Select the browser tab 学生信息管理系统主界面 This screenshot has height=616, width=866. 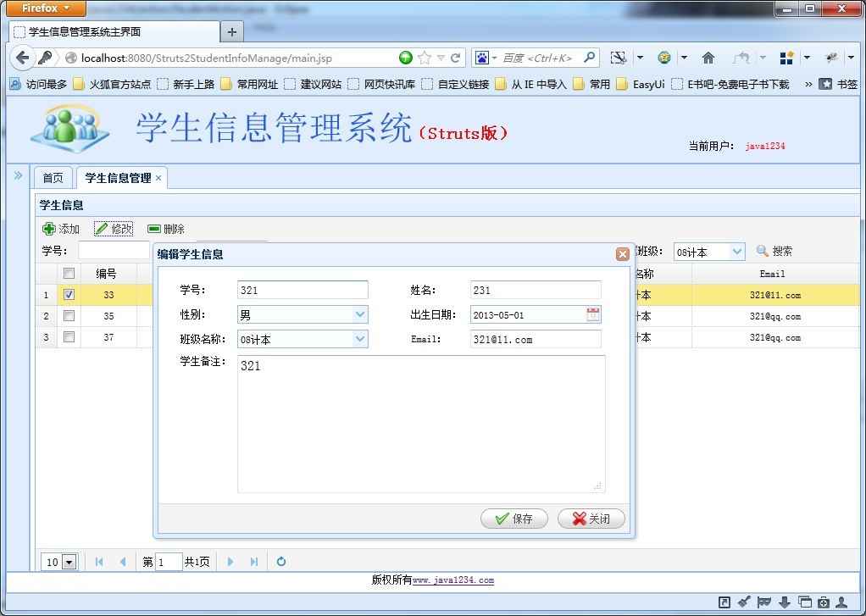tap(115, 32)
